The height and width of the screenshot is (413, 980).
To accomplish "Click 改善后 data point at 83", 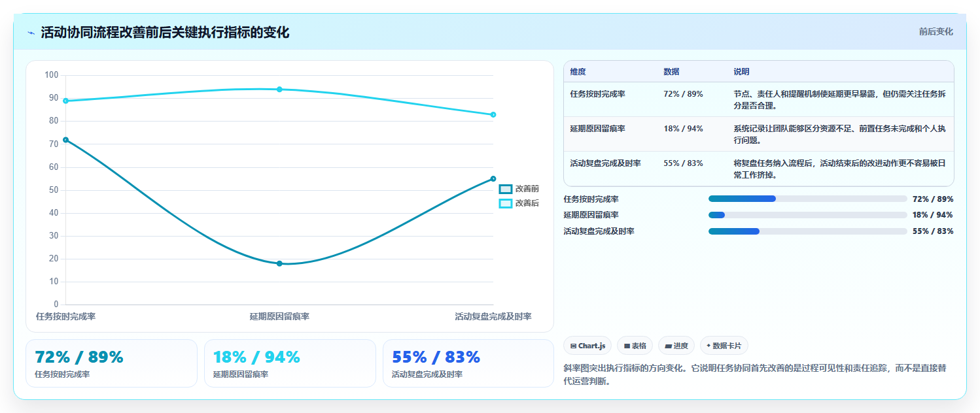I will 493,114.
